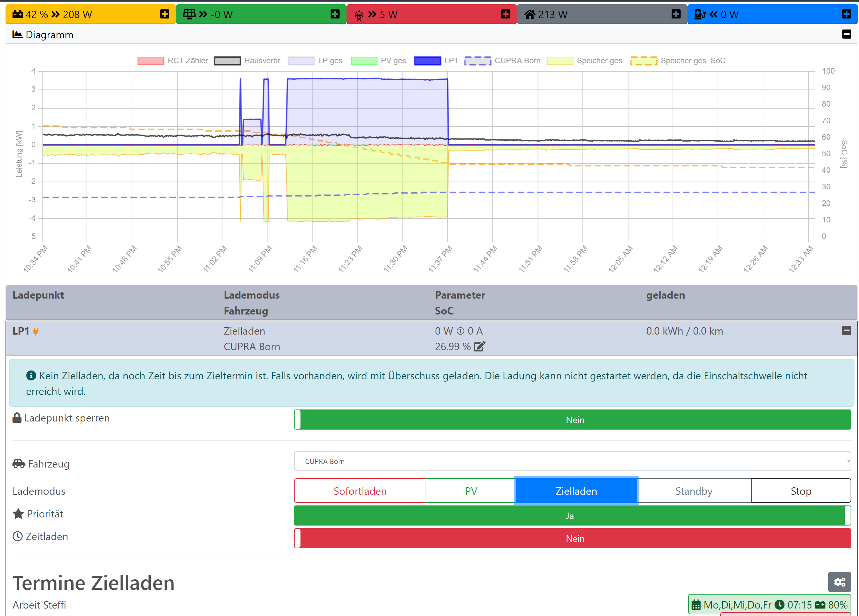859x616 pixels.
Task: Click the Mo-Fr 07:15 80% schedule button
Action: (769, 604)
